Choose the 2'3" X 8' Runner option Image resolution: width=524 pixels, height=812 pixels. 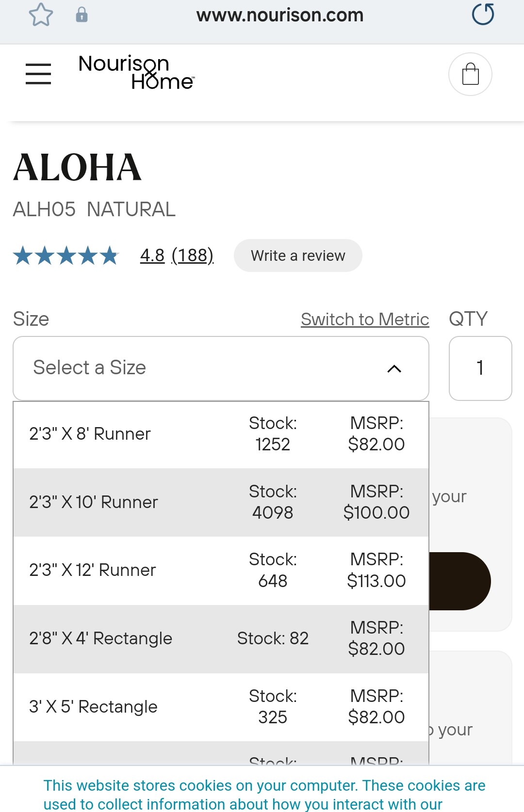221,434
